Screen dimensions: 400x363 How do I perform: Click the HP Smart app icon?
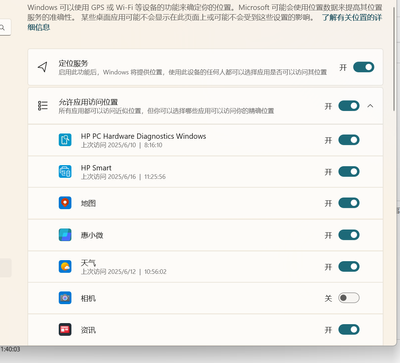(x=65, y=171)
